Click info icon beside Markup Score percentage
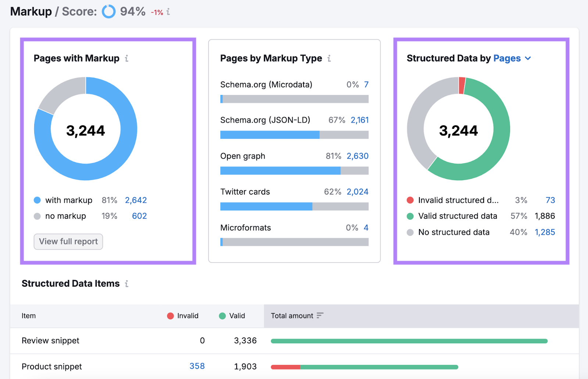The height and width of the screenshot is (379, 588). pyautogui.click(x=168, y=12)
